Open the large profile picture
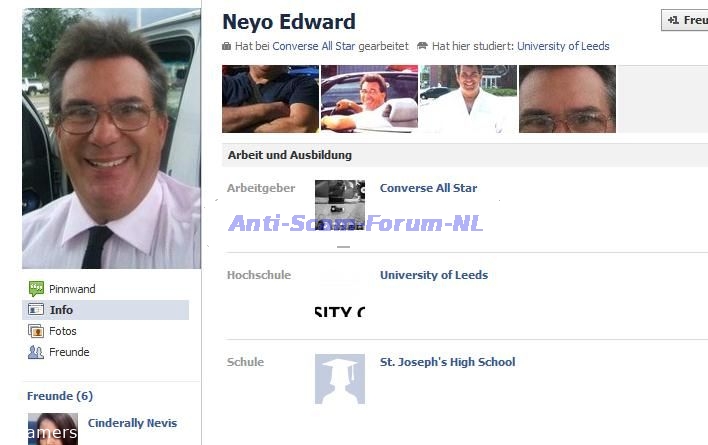Image resolution: width=708 pixels, height=445 pixels. click(111, 138)
